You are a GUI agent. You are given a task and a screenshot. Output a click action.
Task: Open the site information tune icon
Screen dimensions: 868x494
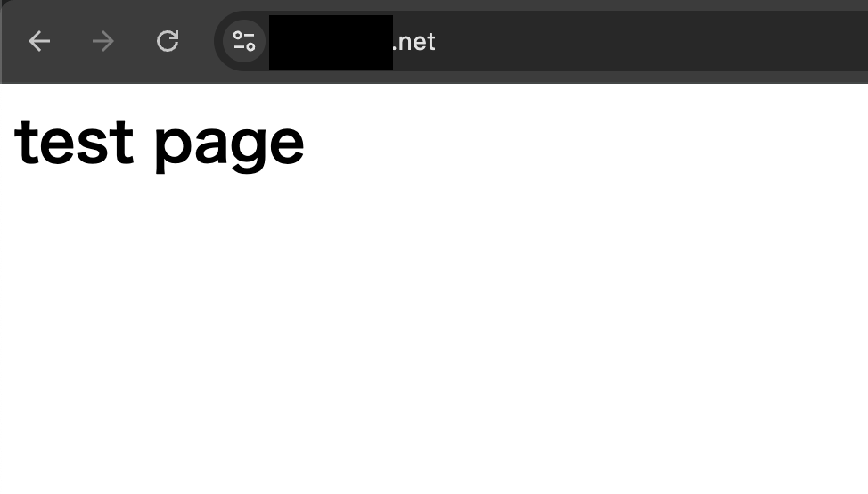click(x=244, y=41)
